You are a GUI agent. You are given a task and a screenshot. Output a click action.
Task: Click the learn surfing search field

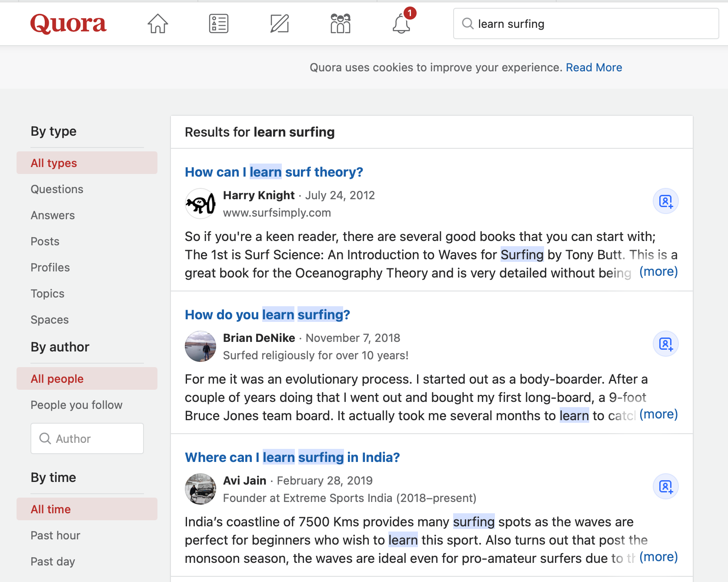click(586, 23)
